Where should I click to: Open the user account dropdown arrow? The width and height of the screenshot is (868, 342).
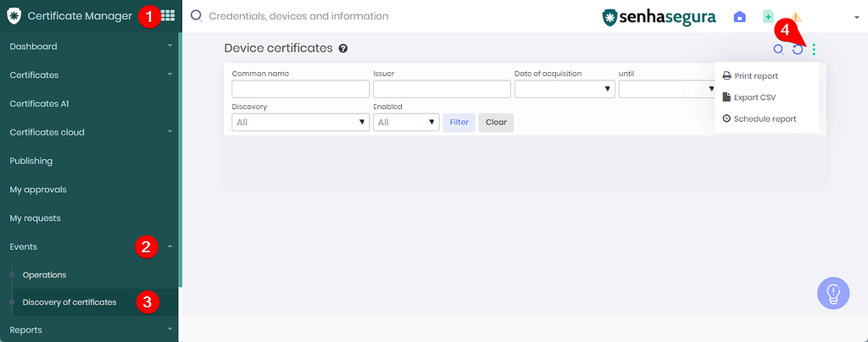click(x=856, y=17)
